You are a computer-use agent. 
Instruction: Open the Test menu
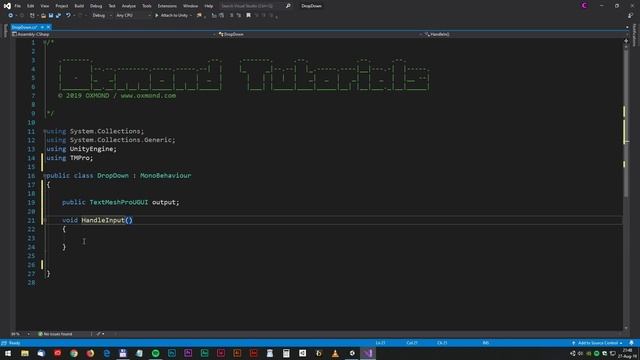click(x=112, y=6)
